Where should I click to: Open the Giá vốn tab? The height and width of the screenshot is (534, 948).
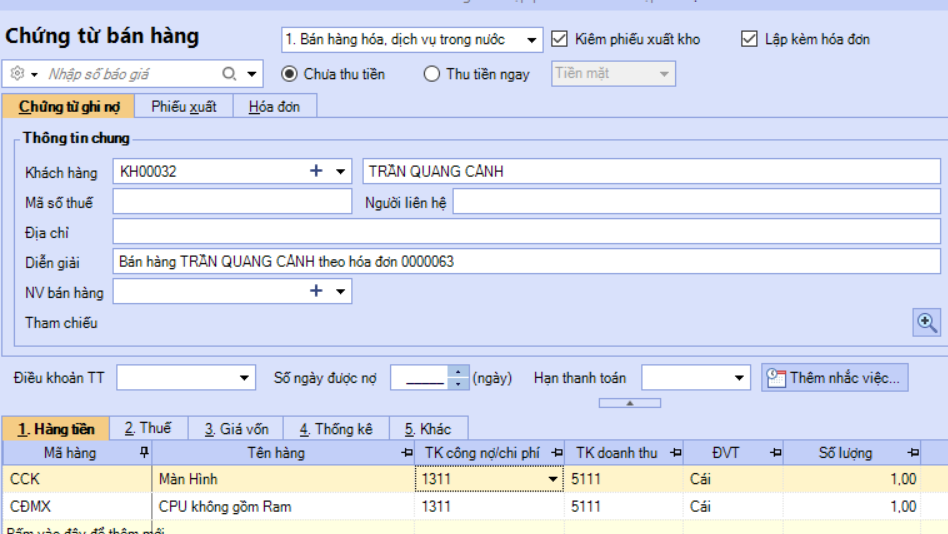tap(237, 428)
